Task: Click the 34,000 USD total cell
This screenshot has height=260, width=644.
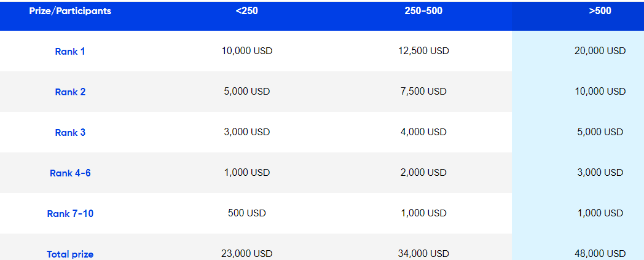Action: coord(423,254)
